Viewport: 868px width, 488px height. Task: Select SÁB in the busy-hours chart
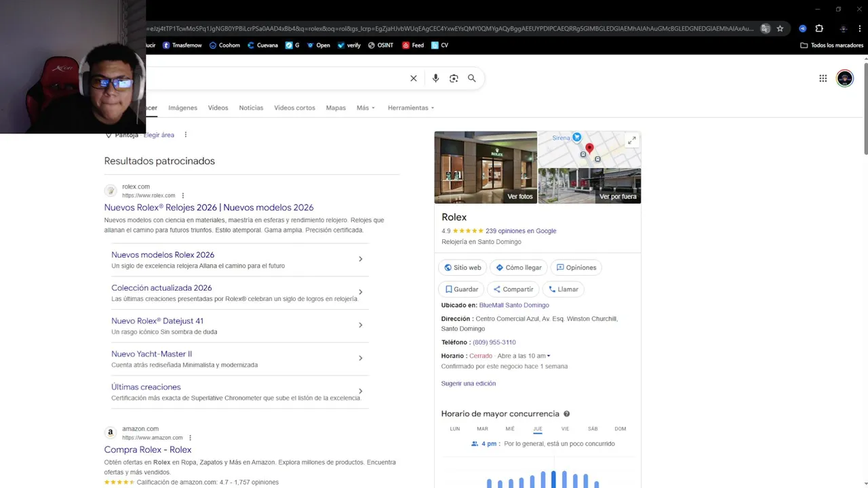click(593, 429)
